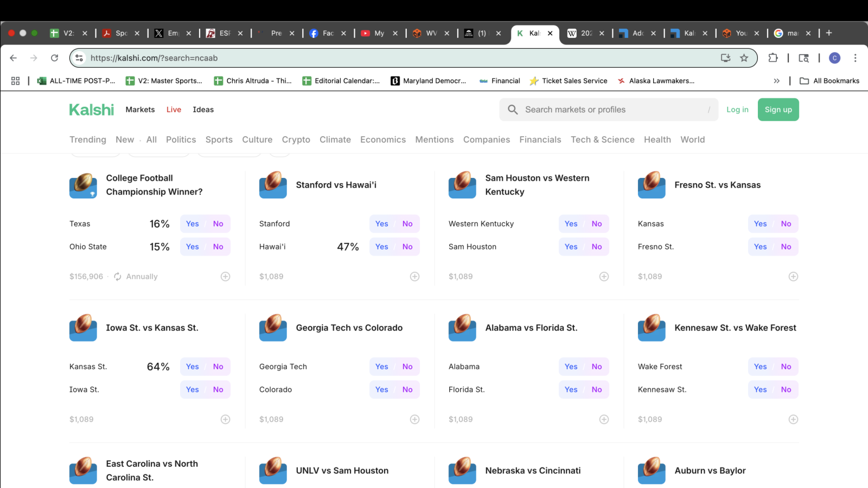Open the East Carolina vs North Carolina St. market
The height and width of the screenshot is (488, 868).
(152, 471)
